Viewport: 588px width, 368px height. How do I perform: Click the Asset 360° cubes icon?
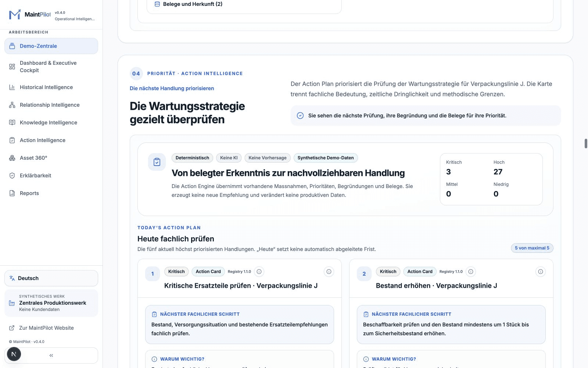[x=12, y=158]
